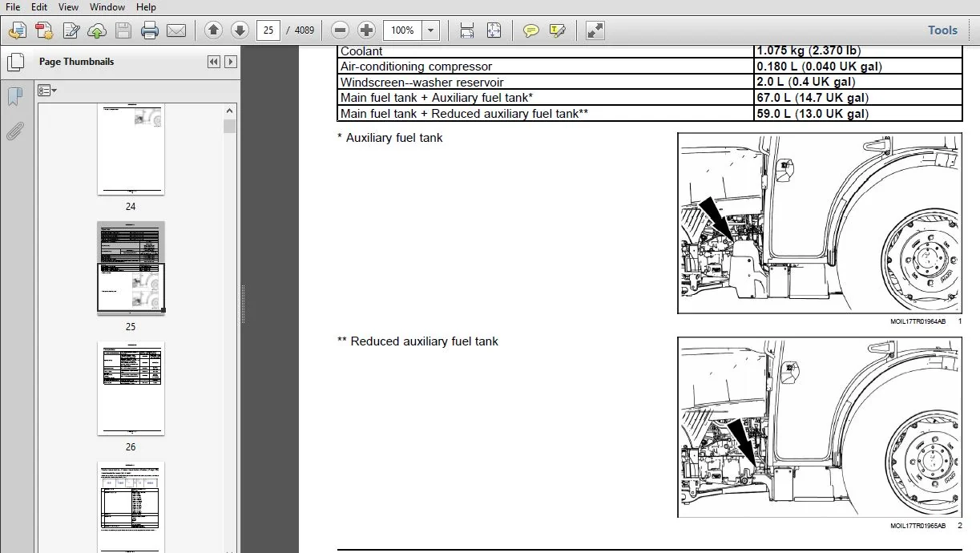Screen dimensions: 980x553
Task: Select the page 25 thumbnail
Action: (x=131, y=268)
